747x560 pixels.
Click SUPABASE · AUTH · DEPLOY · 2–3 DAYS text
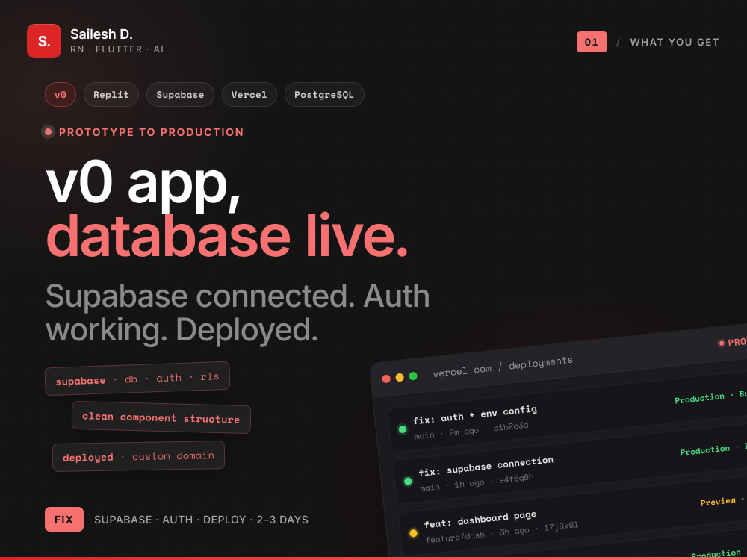coord(201,520)
